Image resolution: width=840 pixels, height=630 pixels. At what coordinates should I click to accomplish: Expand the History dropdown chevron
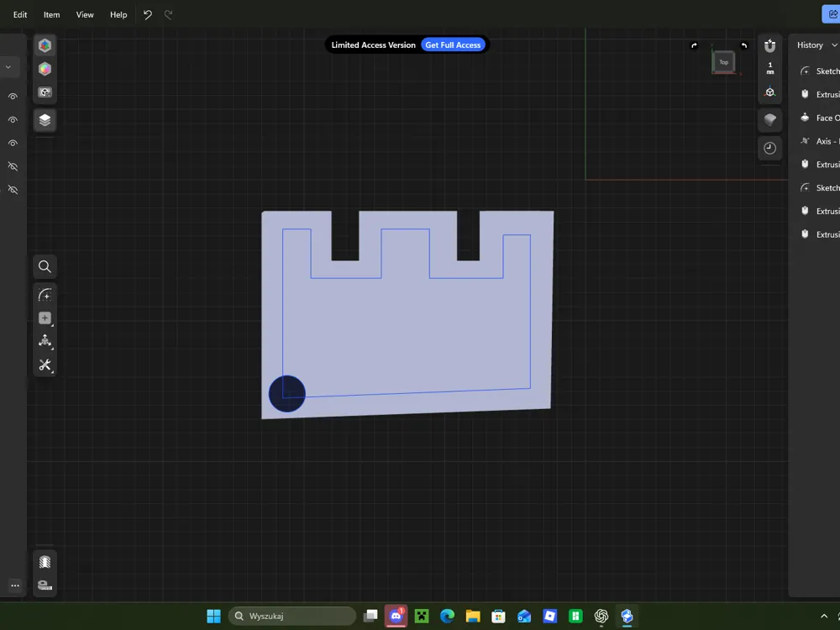click(834, 45)
